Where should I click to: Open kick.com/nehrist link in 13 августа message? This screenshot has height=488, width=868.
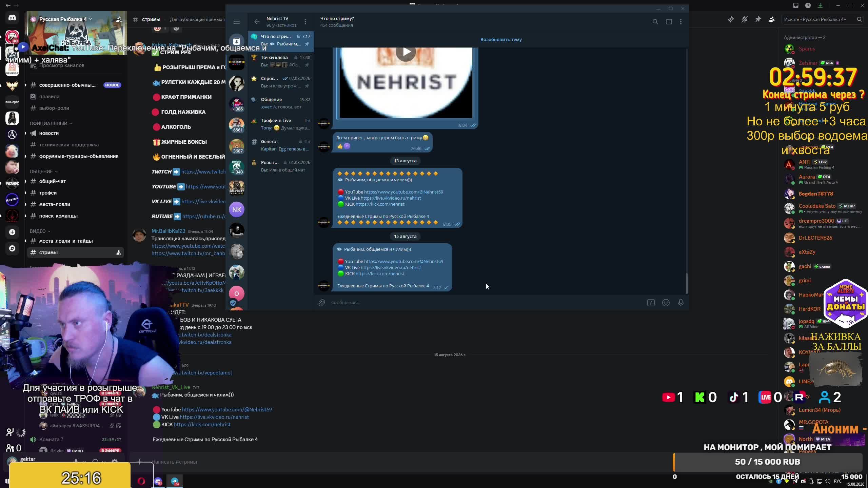click(380, 204)
